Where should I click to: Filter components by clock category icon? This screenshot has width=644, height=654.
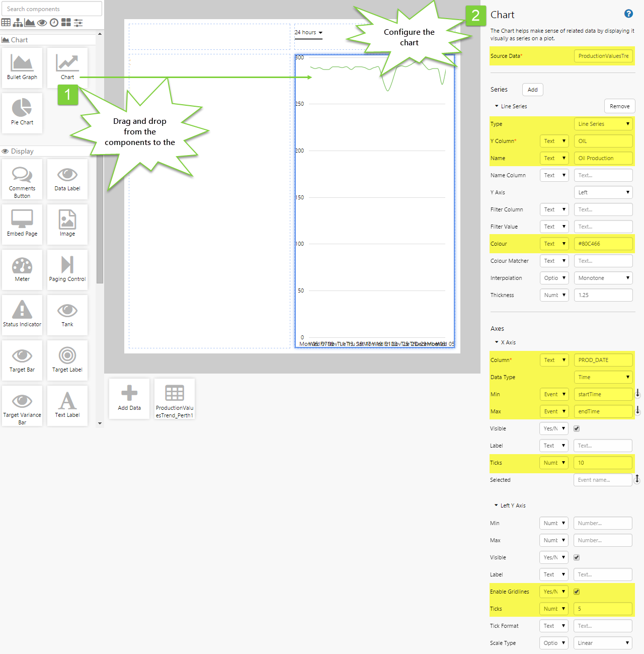point(54,22)
